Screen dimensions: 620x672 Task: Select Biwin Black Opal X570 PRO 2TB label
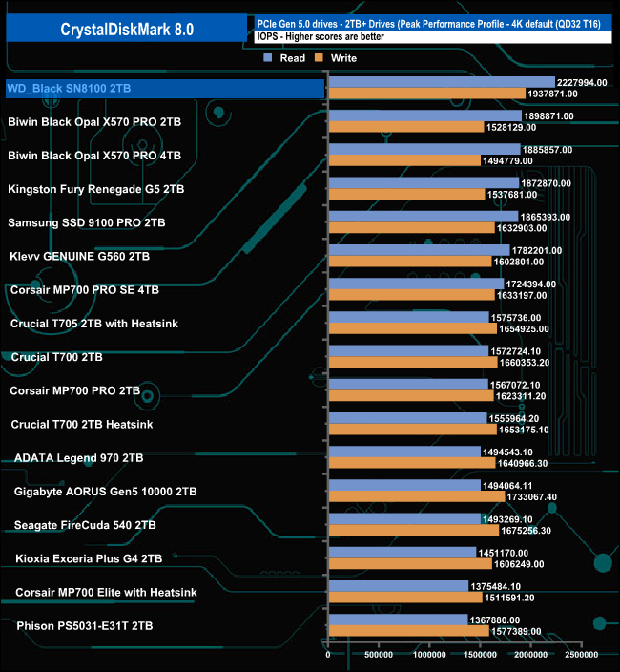94,122
